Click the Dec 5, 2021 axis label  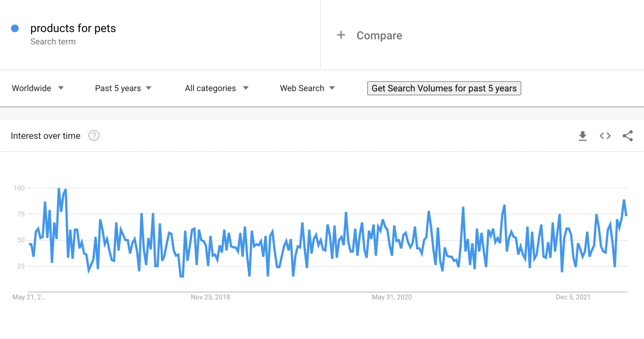[x=572, y=297]
